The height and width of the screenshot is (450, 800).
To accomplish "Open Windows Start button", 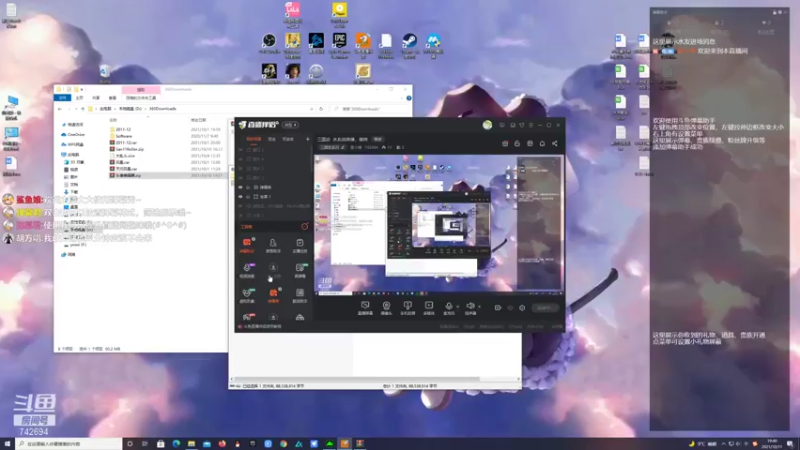I will coord(7,444).
